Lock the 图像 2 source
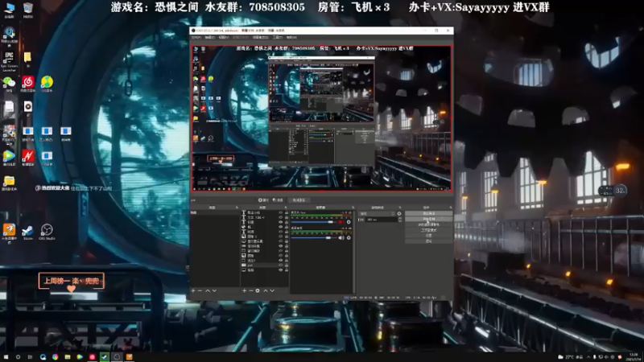The image size is (644, 362). pyautogui.click(x=287, y=237)
